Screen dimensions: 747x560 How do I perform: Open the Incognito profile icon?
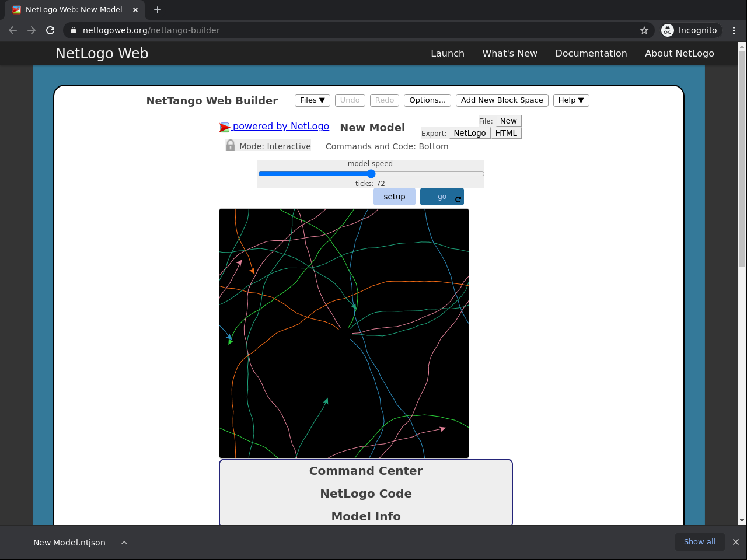[668, 30]
